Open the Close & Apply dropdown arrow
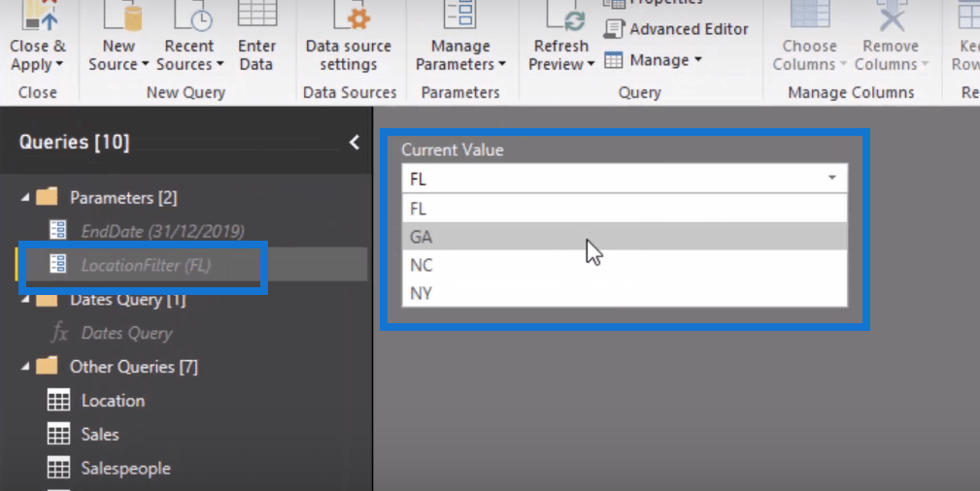Image resolution: width=980 pixels, height=491 pixels. pos(59,64)
